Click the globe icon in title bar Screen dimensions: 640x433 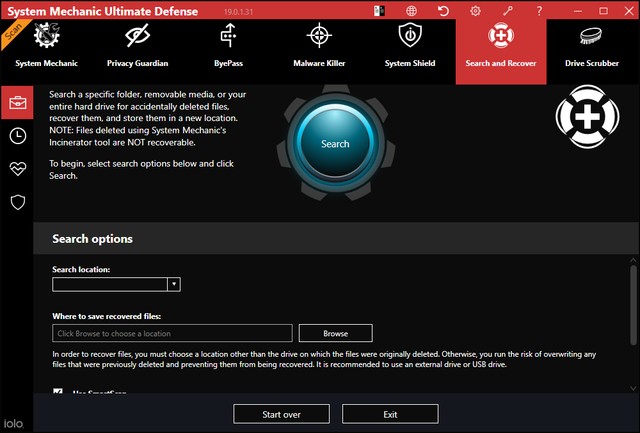coord(411,11)
